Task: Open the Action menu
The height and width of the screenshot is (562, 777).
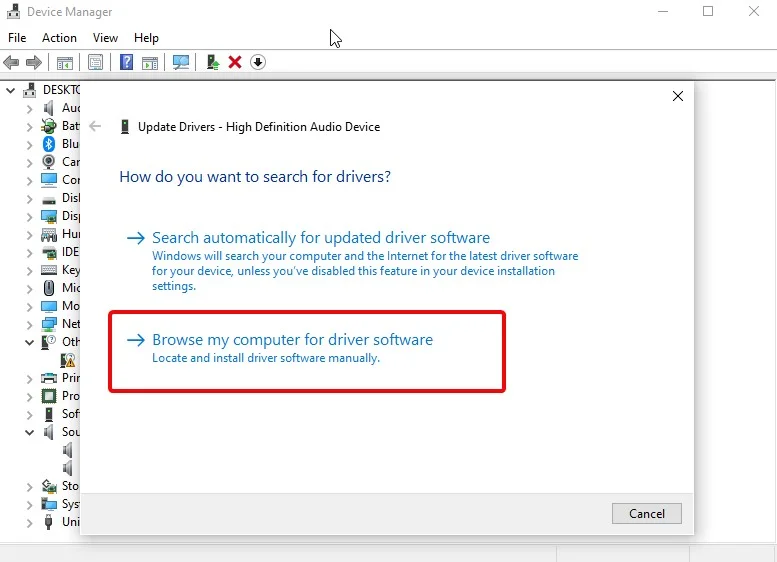Action: 59,38
